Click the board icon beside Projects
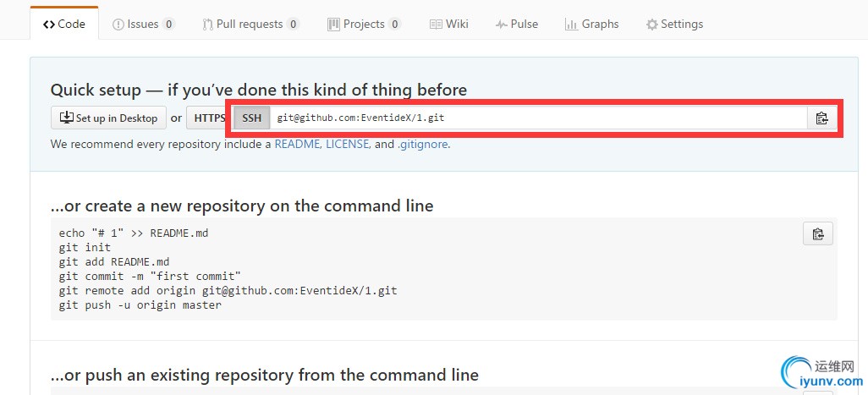Viewport: 868px width, 395px height. point(333,25)
